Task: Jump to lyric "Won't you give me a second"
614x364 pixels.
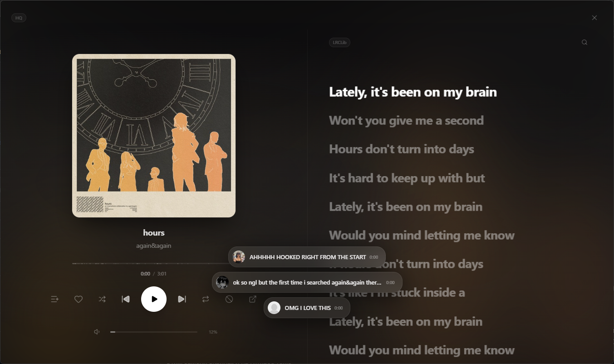Action: click(406, 120)
